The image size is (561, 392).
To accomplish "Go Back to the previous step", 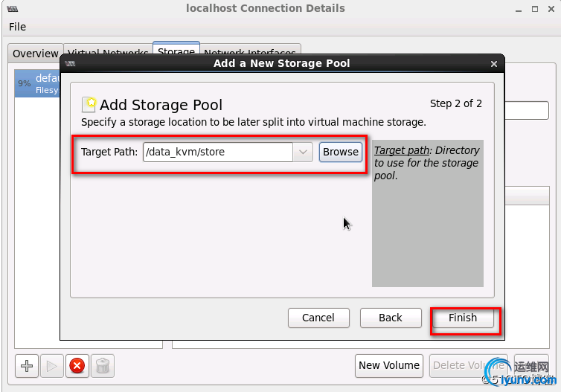I will pyautogui.click(x=391, y=318).
